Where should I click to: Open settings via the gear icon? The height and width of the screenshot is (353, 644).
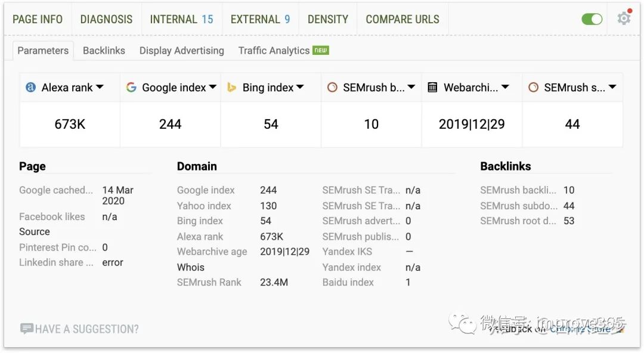pyautogui.click(x=624, y=18)
